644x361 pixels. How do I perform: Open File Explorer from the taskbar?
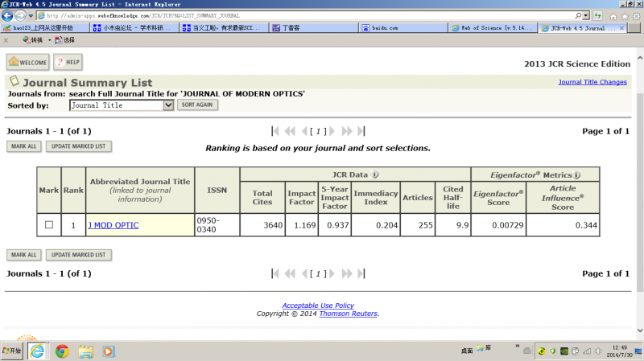point(86,351)
